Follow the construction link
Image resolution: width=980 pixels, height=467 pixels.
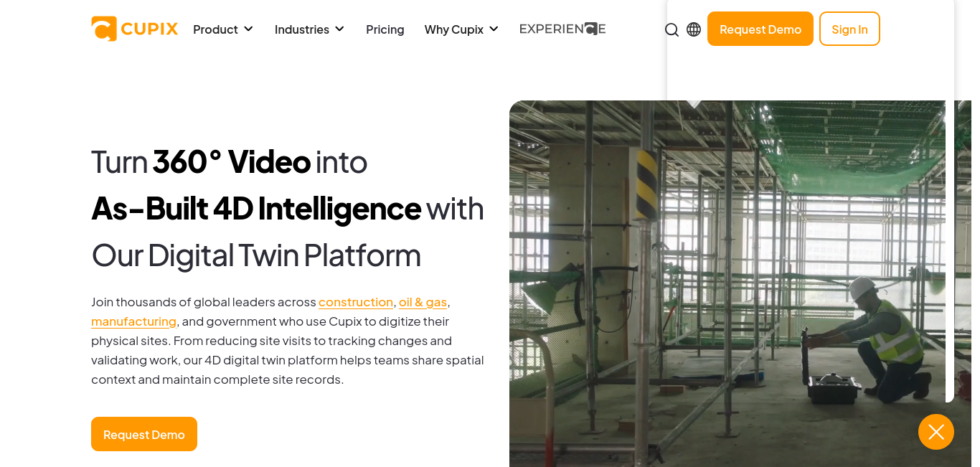point(356,302)
